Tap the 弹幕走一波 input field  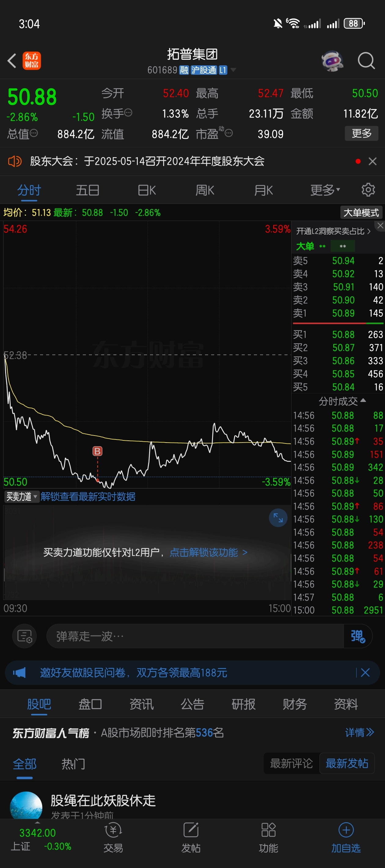[195, 636]
